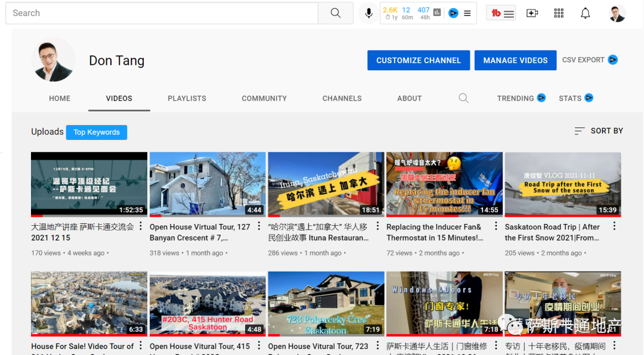Click CSV Export link
The width and height of the screenshot is (644, 355).
tap(583, 60)
